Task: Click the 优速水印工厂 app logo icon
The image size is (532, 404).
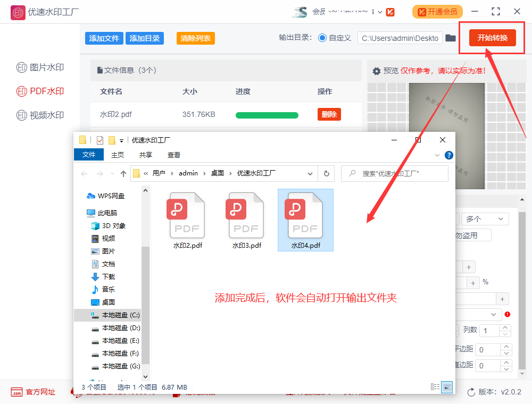Action: pyautogui.click(x=18, y=13)
